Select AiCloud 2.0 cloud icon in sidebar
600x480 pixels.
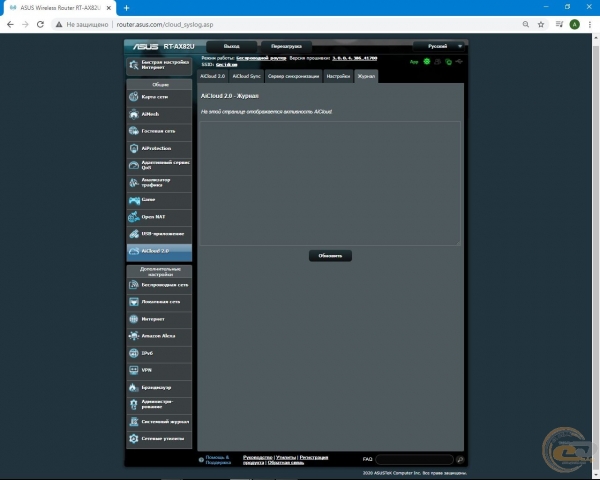(x=134, y=251)
